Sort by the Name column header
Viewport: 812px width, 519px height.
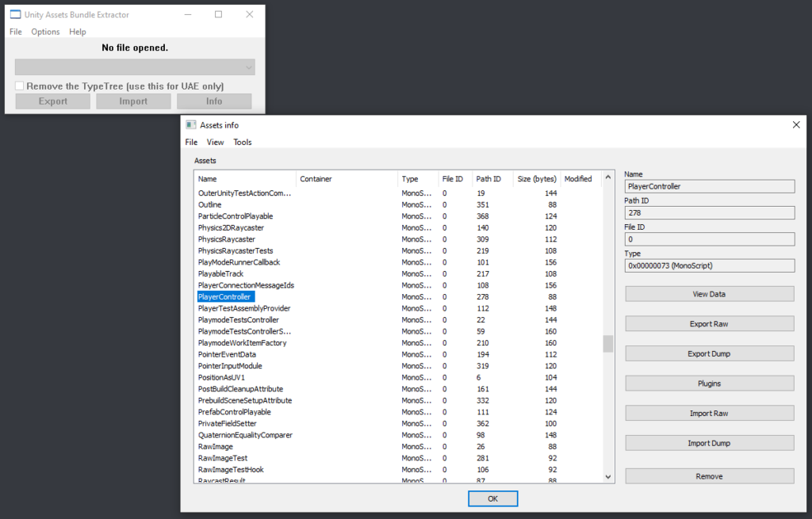click(246, 179)
